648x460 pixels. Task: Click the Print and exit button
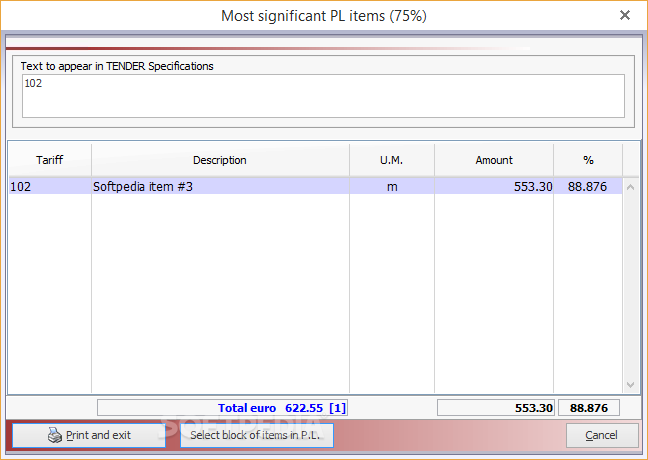[x=89, y=435]
